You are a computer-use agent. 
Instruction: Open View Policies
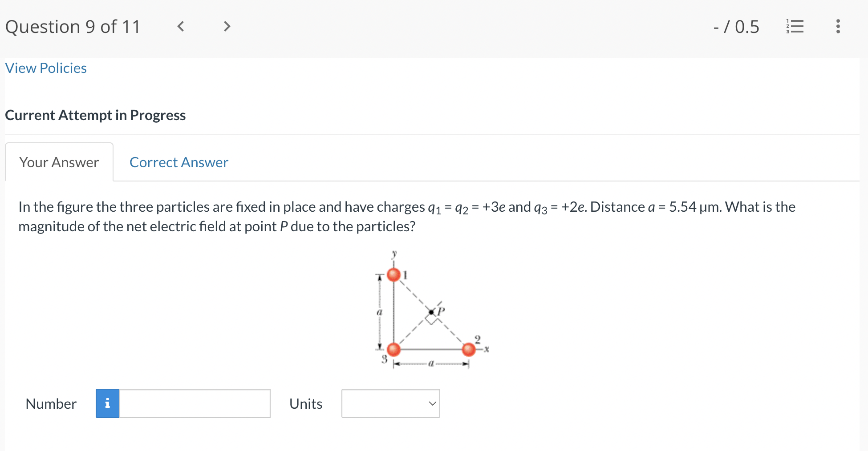pos(45,68)
